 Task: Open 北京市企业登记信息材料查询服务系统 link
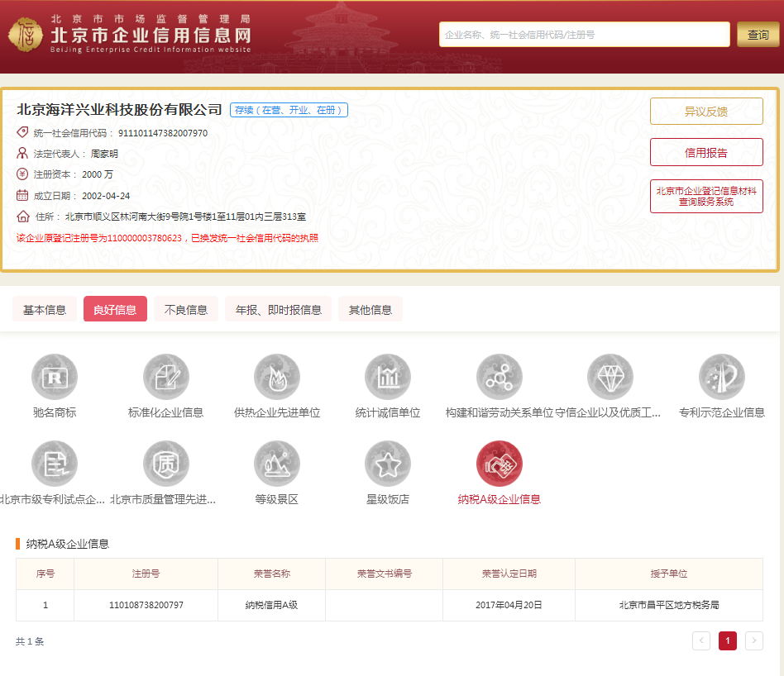point(706,196)
